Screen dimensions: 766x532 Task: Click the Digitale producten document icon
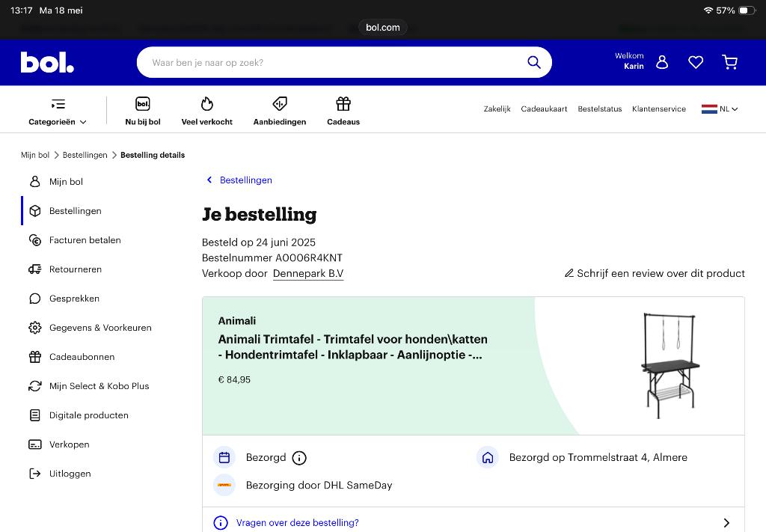pos(34,415)
